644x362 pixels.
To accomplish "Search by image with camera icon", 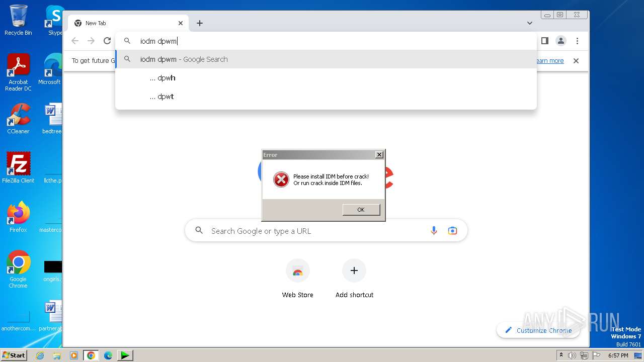I will pos(452,231).
